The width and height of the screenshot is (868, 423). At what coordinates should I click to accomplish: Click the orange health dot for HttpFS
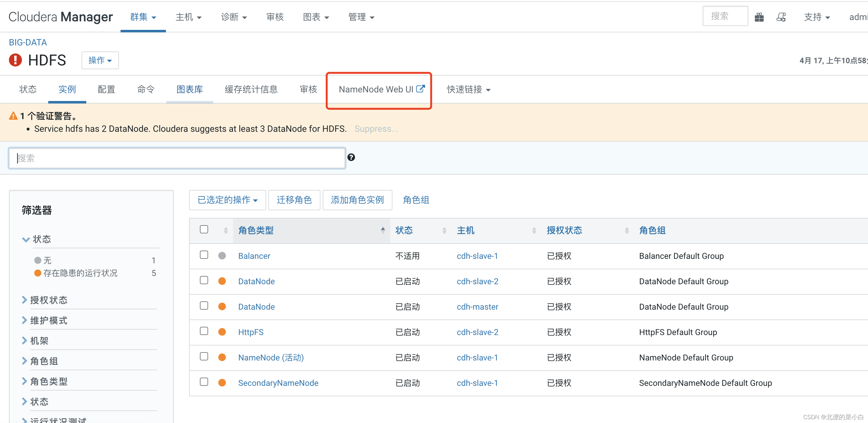(222, 332)
